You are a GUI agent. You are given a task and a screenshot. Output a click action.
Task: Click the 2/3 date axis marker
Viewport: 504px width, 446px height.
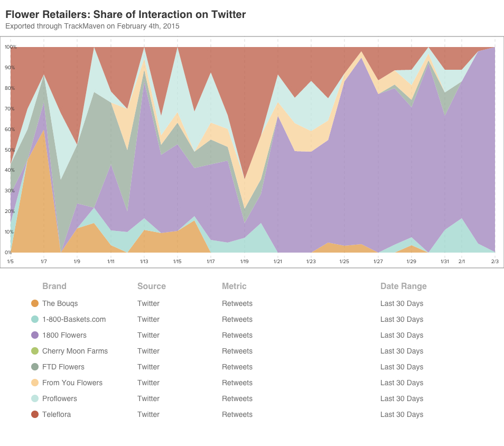coord(494,261)
